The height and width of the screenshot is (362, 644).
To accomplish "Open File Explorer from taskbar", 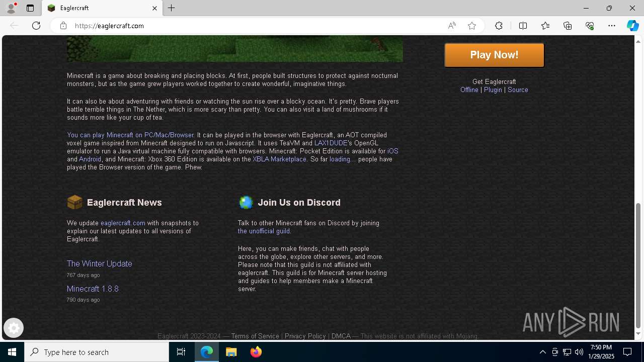I will pyautogui.click(x=231, y=352).
